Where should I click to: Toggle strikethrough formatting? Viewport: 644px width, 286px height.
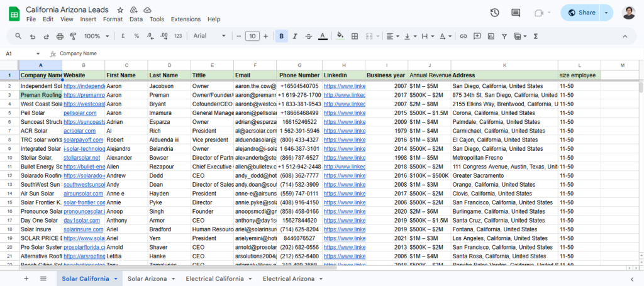point(308,36)
